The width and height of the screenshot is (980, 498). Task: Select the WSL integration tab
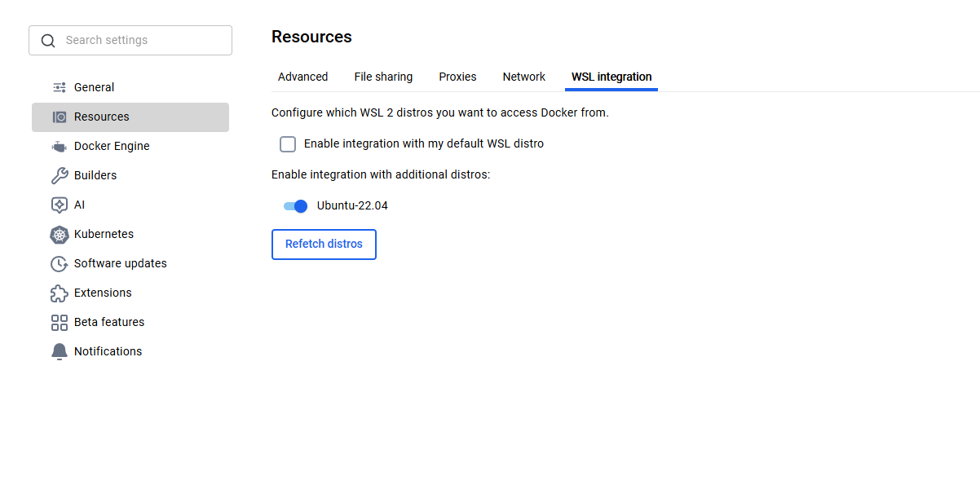(x=611, y=77)
